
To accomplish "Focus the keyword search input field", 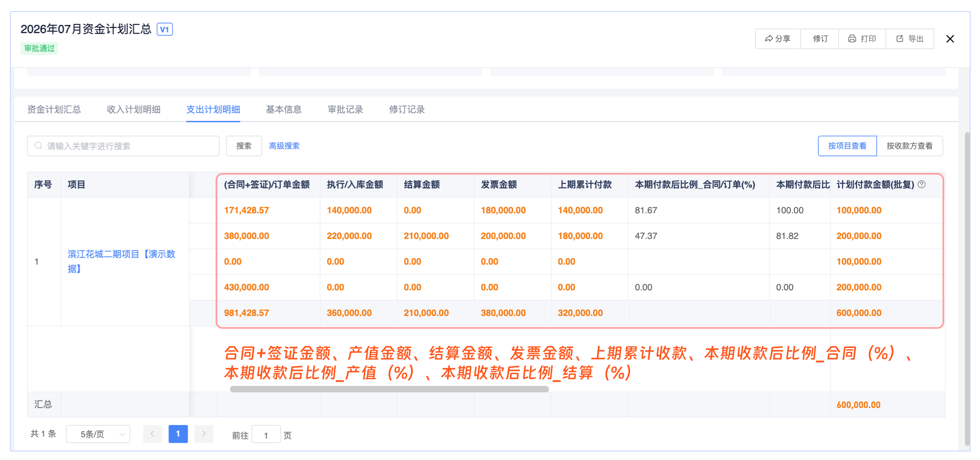I will pos(128,146).
